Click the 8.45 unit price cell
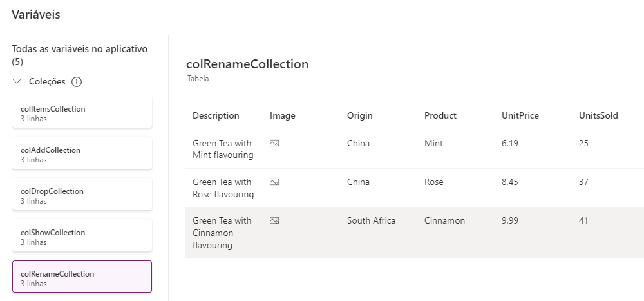This screenshot has width=644, height=301. pyautogui.click(x=511, y=182)
